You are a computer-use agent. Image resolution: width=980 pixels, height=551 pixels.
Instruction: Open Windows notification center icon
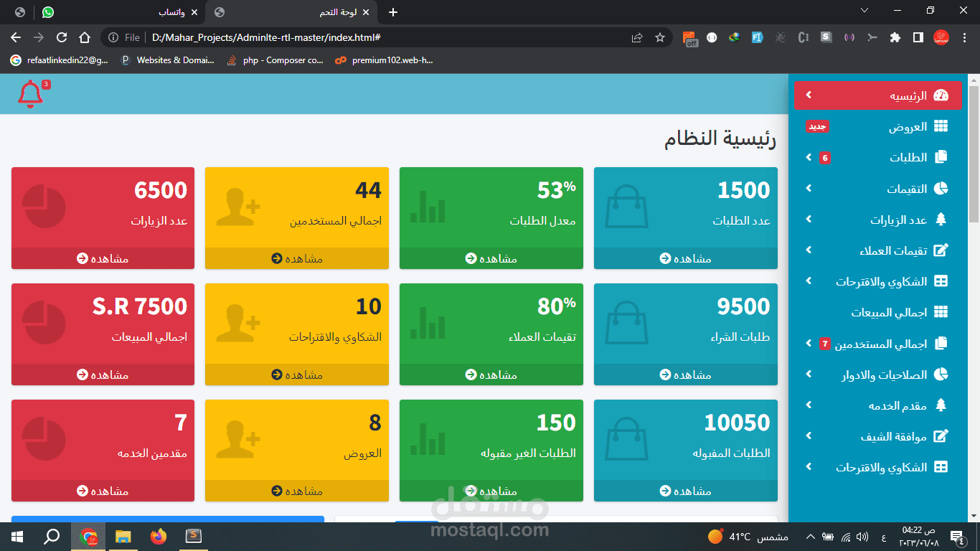(956, 536)
